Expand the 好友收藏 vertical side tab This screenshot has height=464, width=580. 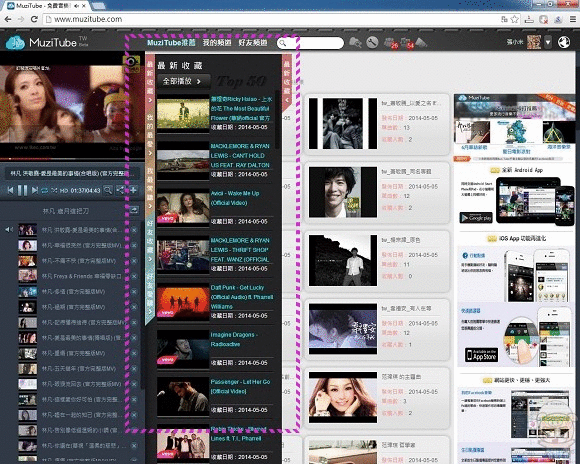150,241
